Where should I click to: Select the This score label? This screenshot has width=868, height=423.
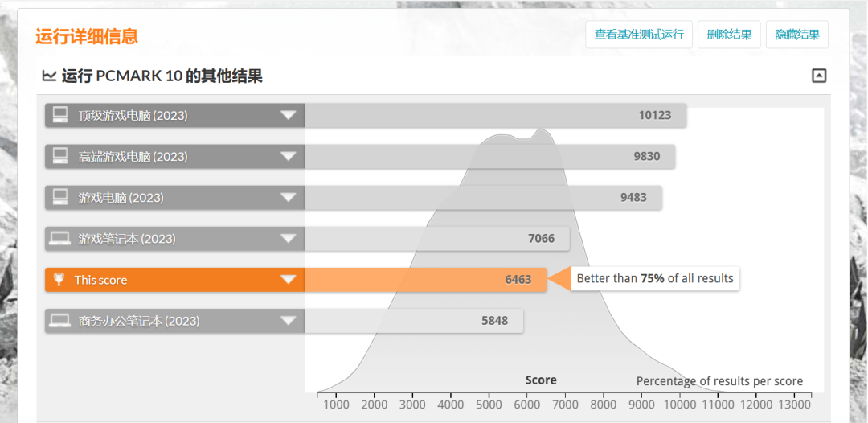pyautogui.click(x=100, y=280)
